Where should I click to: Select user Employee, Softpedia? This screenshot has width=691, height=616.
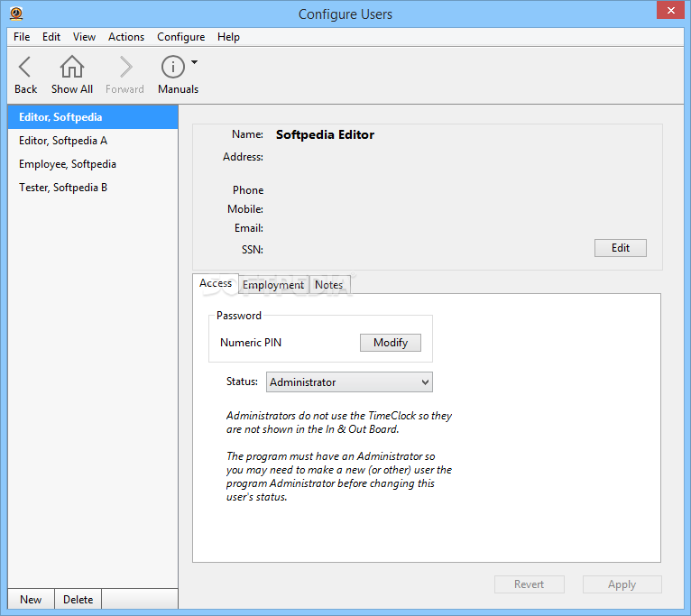pos(93,164)
